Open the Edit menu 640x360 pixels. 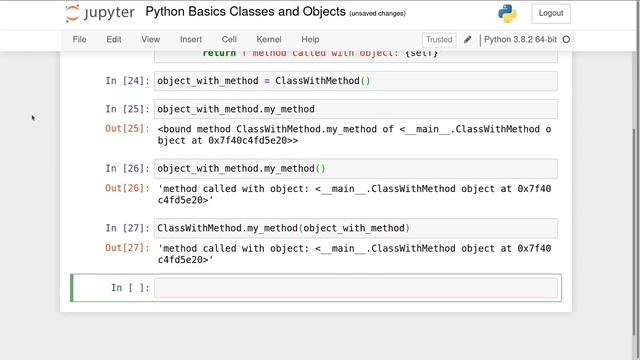[113, 40]
